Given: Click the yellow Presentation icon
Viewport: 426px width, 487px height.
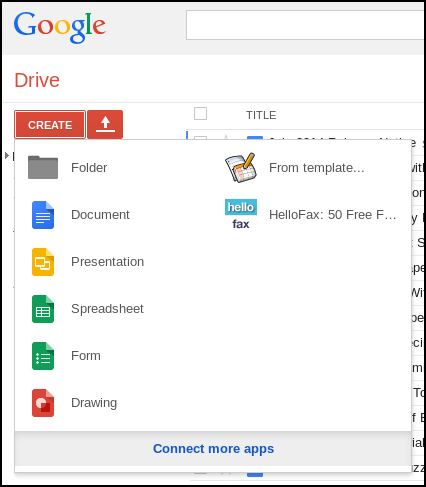Looking at the screenshot, I should tap(43, 262).
